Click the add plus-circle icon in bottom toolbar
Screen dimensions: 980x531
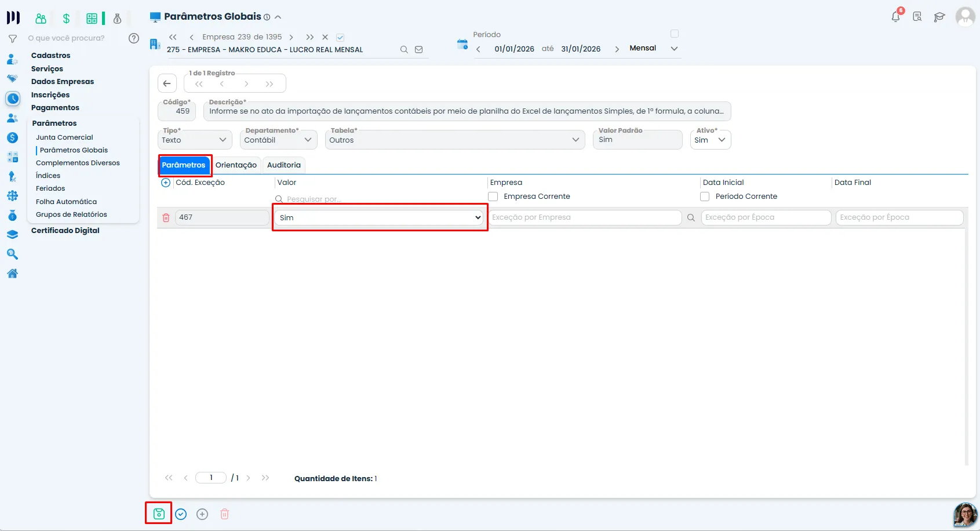coord(202,514)
